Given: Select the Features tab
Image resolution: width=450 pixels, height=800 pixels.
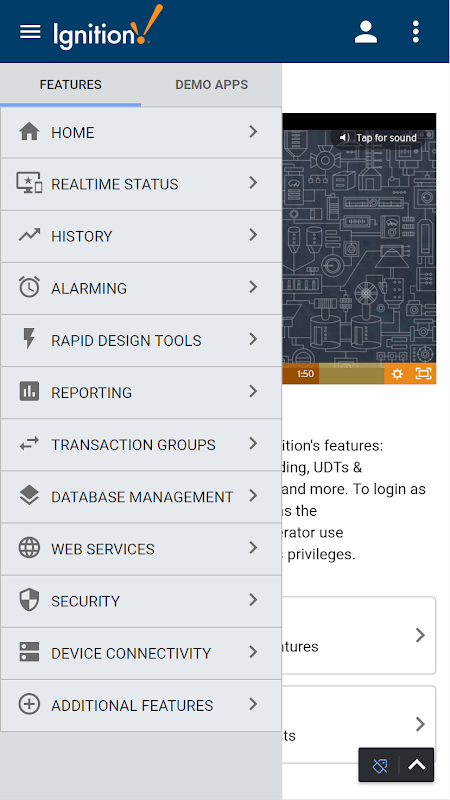Looking at the screenshot, I should (x=70, y=85).
